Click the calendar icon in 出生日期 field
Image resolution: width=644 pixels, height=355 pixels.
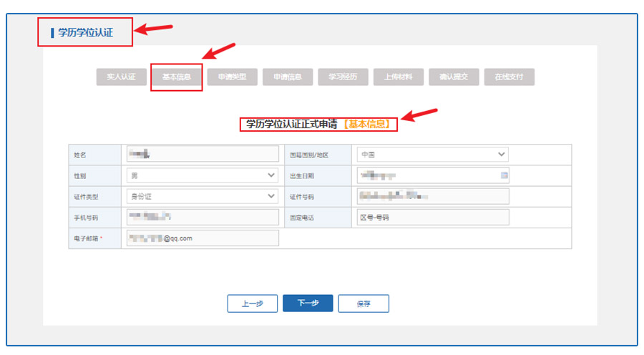(x=504, y=175)
